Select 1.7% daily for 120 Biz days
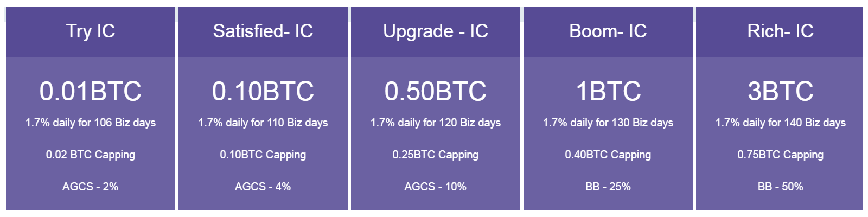This screenshot has height=217, width=868. (x=436, y=123)
